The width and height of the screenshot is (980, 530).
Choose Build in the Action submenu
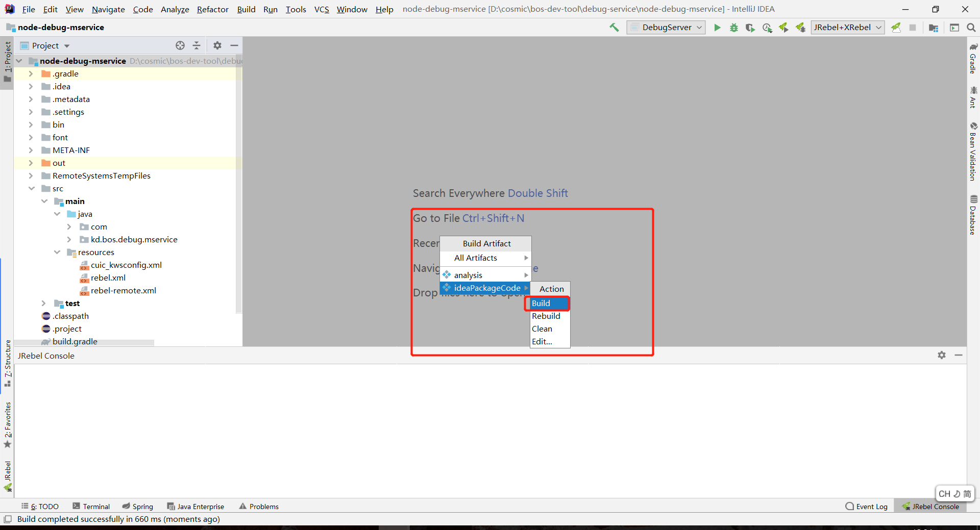[550, 303]
